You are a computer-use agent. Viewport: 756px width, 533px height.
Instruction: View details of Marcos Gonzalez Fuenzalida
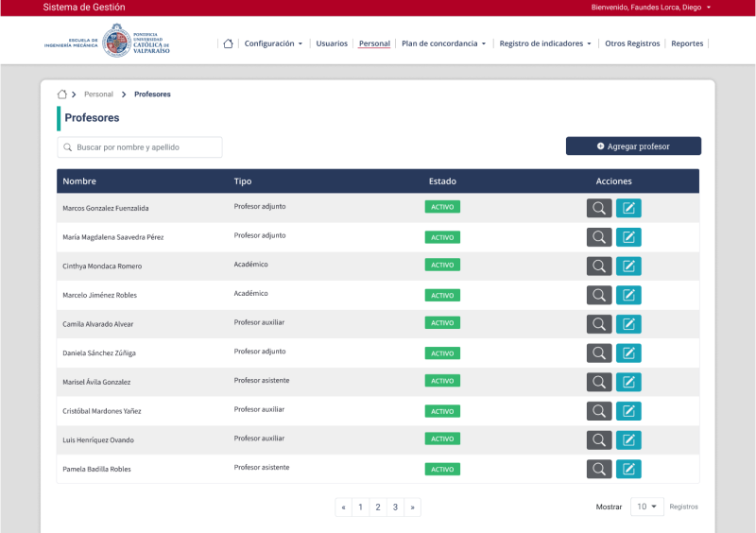point(599,208)
